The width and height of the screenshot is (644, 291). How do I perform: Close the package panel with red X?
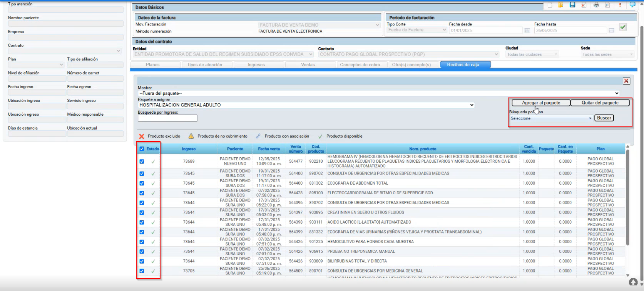(626, 81)
